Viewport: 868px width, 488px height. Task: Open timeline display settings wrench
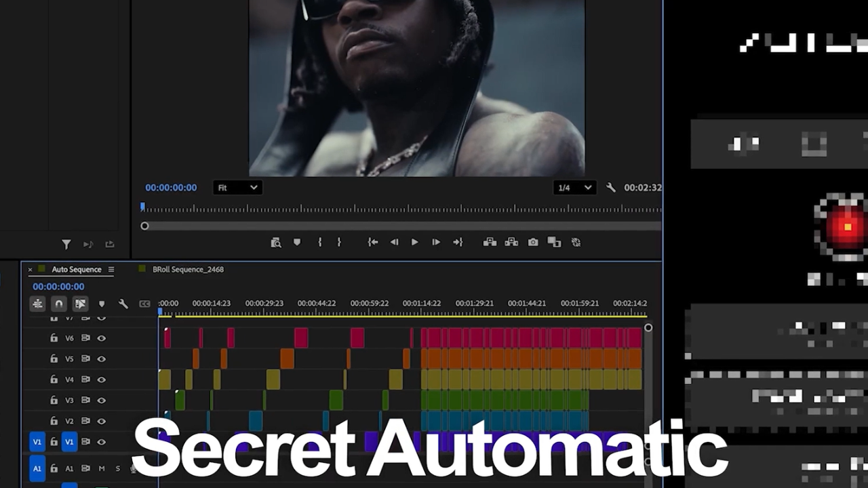point(123,304)
